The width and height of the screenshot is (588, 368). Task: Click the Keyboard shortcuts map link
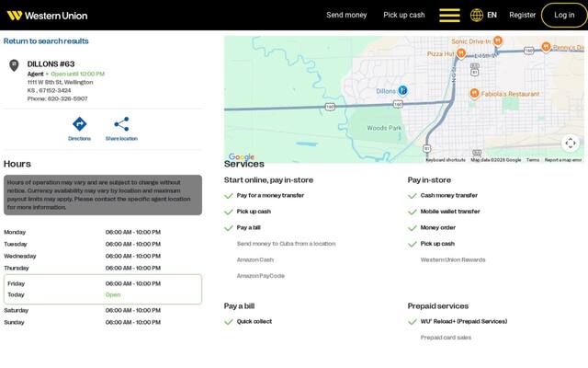(x=446, y=160)
